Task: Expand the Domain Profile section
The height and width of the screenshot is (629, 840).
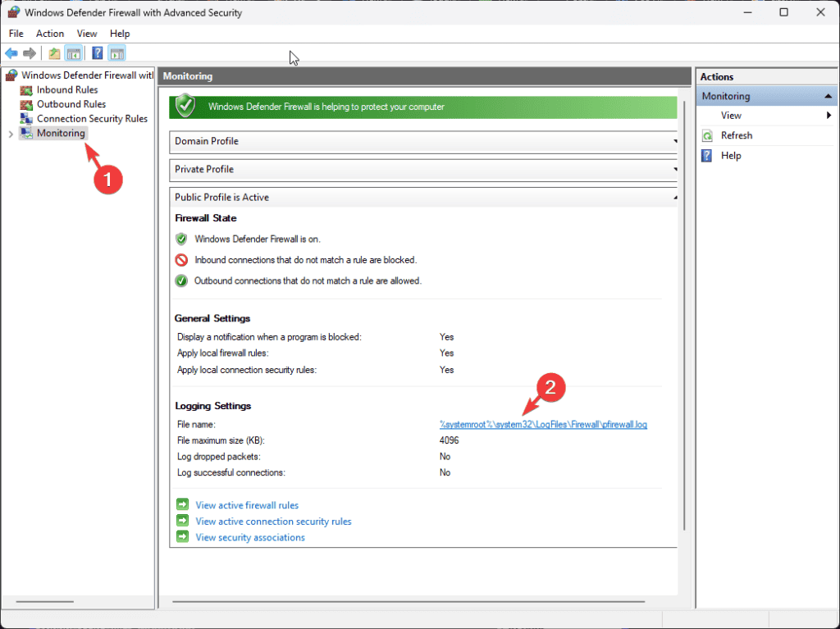Action: point(674,141)
